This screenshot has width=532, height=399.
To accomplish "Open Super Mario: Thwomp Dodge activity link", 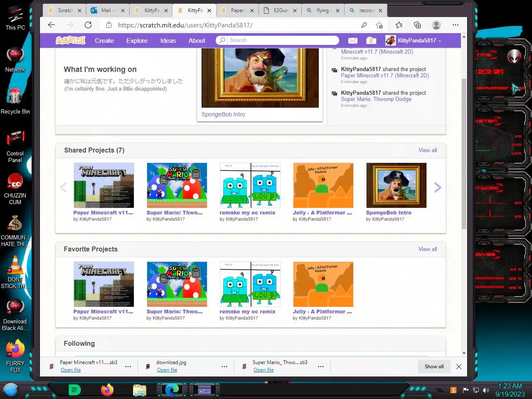I will point(376,99).
